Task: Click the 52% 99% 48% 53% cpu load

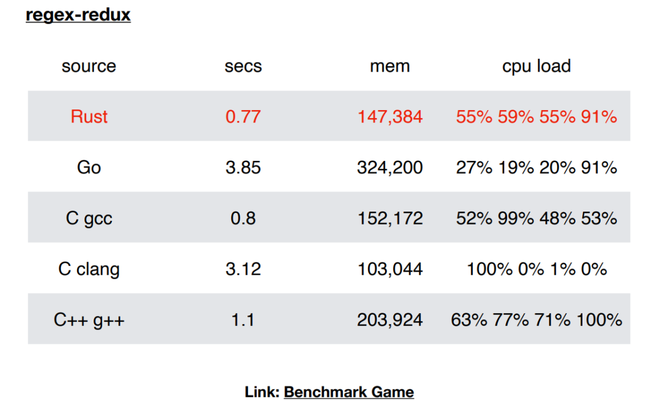Action: point(537,218)
